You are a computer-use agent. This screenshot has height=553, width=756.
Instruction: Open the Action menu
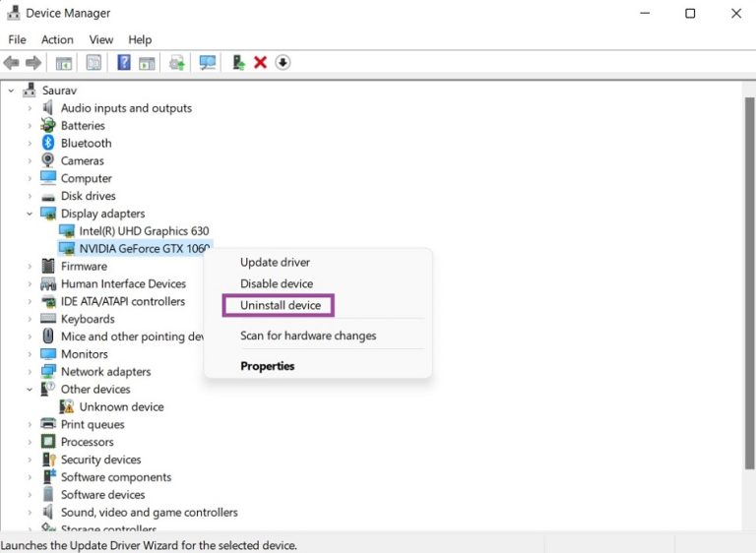point(57,39)
